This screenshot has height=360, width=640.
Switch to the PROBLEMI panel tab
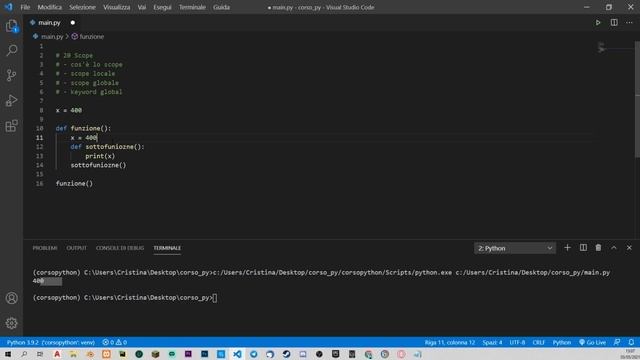coord(45,248)
